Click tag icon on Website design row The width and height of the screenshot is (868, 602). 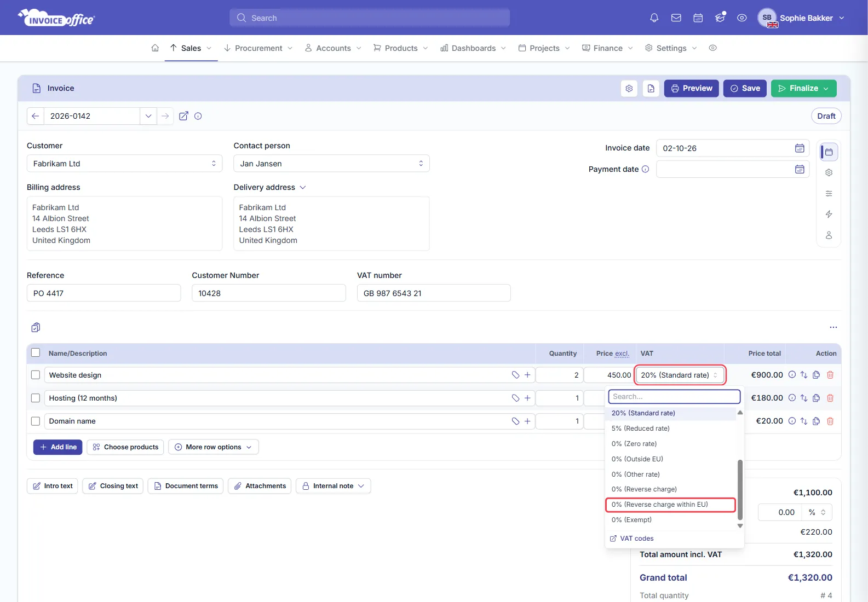(x=515, y=375)
